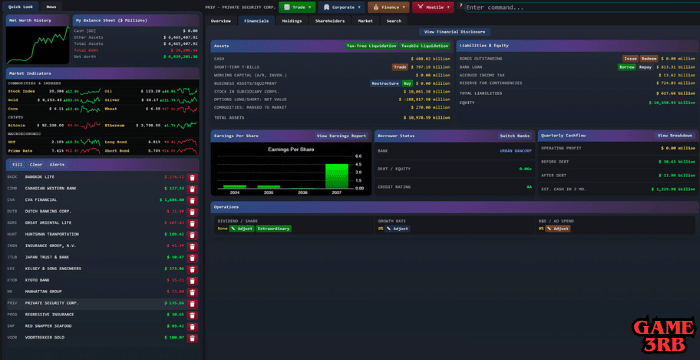
Task: Expand the red Hostile dropdown menu
Action: coord(433,7)
